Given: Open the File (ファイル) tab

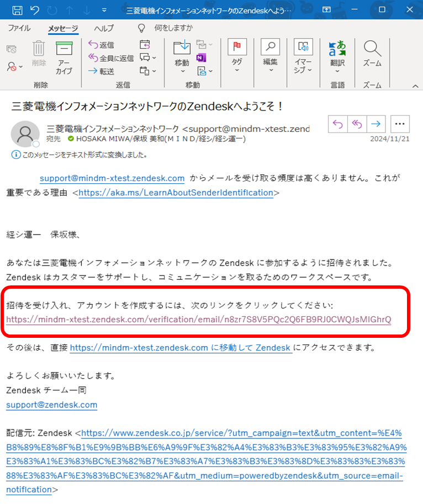Looking at the screenshot, I should [x=19, y=28].
